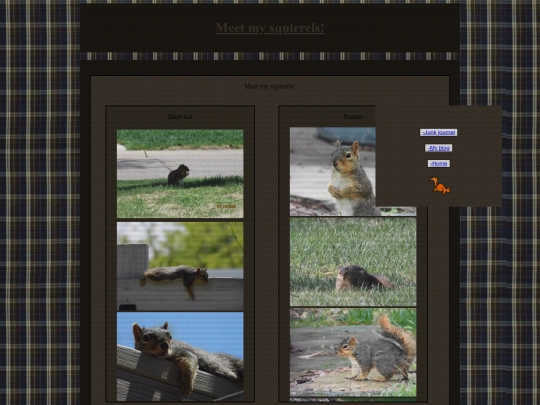Click the 'Short tail' heading text
540x405 pixels.
[x=180, y=117]
